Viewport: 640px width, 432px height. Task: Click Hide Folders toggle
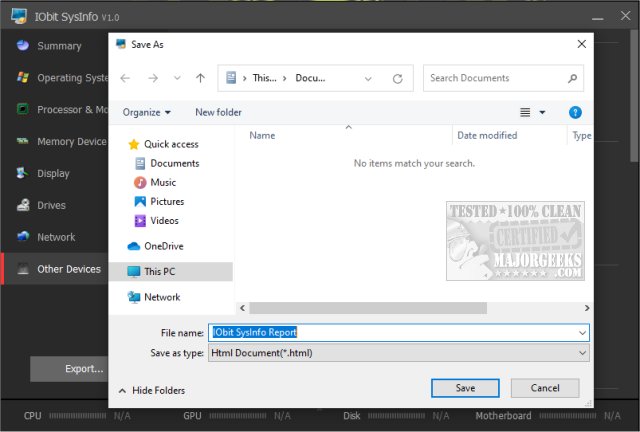[x=151, y=390]
